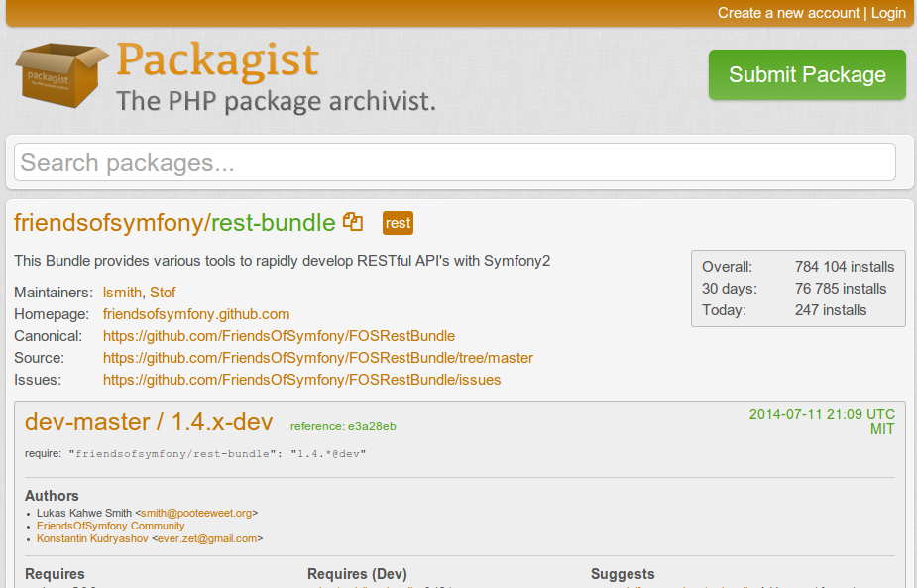Viewport: 917px width, 588px height.
Task: Click the Packagist box logo icon
Action: tap(59, 75)
